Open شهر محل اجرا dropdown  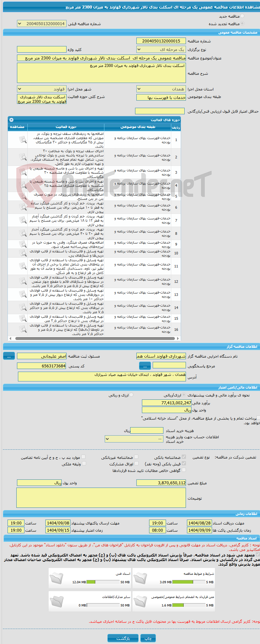(42, 89)
